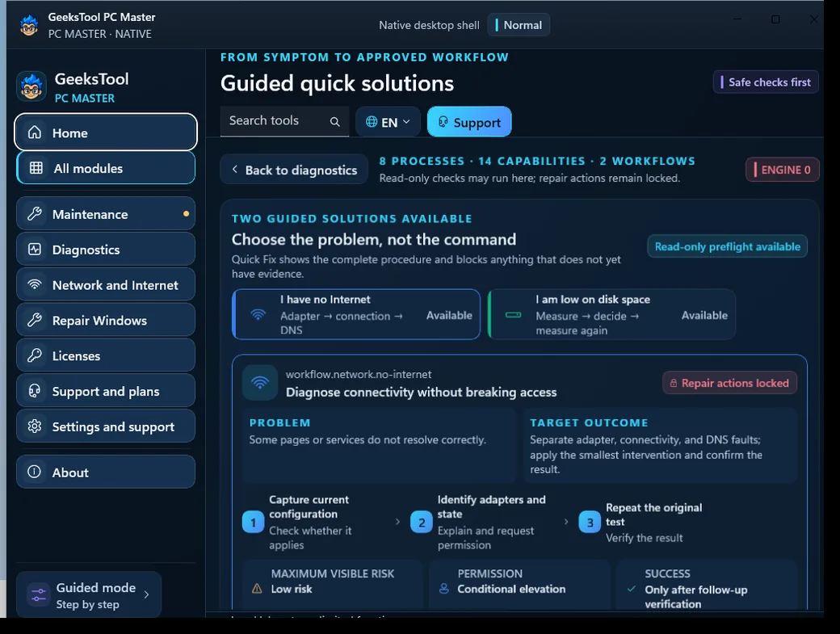Image resolution: width=840 pixels, height=634 pixels.
Task: Click Safe checks first badge
Action: [x=766, y=82]
